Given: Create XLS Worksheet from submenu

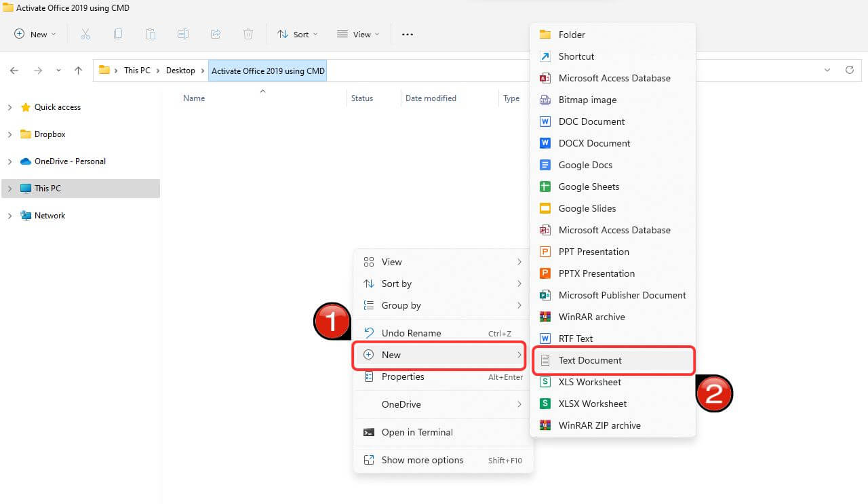Looking at the screenshot, I should [613, 382].
